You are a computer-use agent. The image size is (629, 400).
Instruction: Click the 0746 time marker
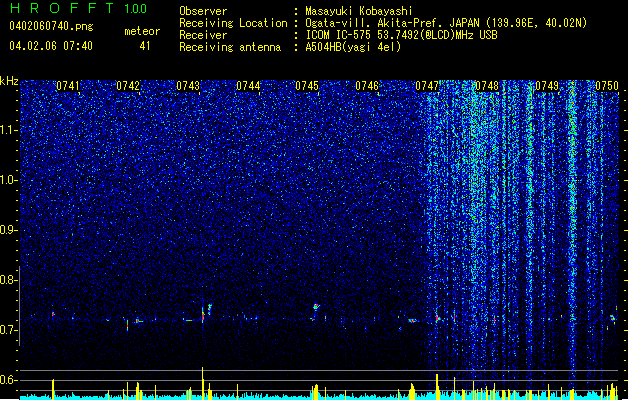pyautogui.click(x=367, y=86)
